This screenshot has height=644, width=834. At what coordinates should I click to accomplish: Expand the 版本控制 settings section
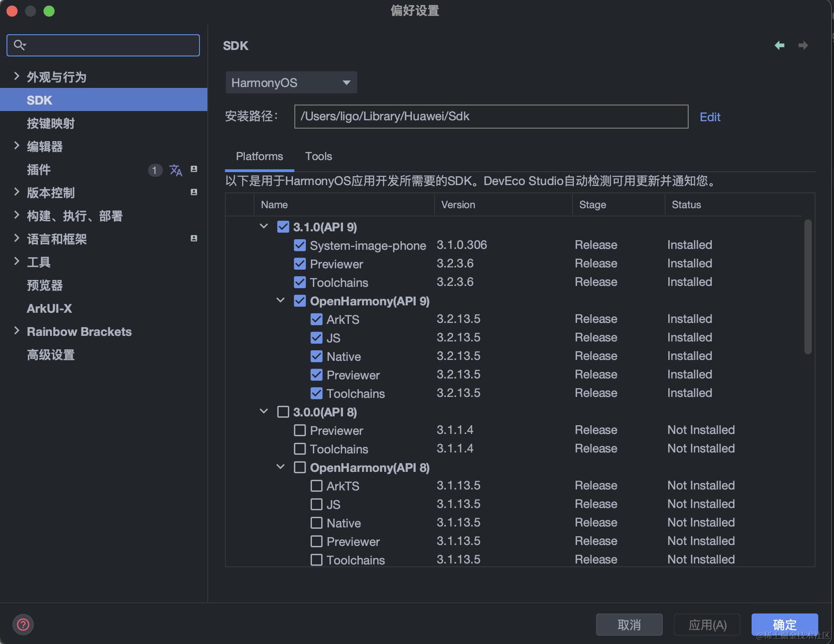click(17, 192)
